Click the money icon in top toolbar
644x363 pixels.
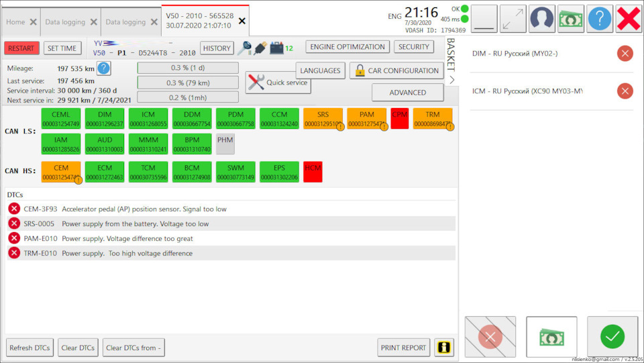[571, 19]
